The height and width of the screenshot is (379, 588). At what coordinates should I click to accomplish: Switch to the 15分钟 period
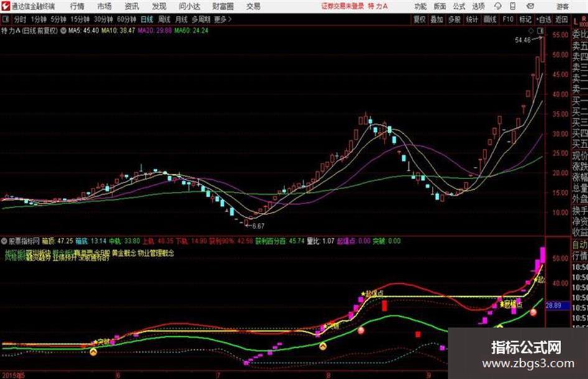[80, 19]
